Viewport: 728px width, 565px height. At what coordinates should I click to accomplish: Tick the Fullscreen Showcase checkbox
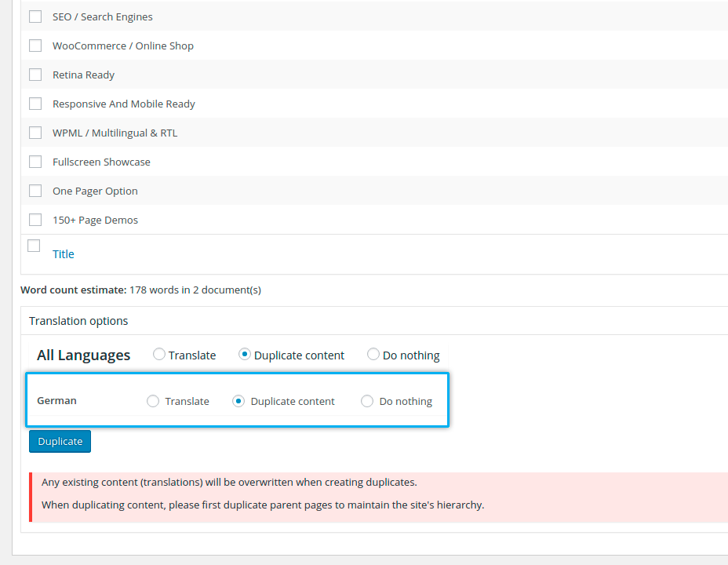coord(35,162)
